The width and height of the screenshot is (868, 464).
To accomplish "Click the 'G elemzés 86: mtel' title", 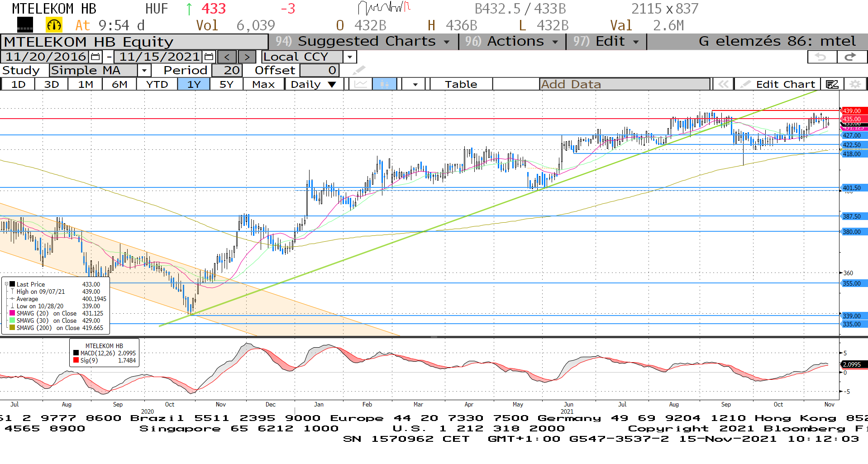I will pos(777,41).
